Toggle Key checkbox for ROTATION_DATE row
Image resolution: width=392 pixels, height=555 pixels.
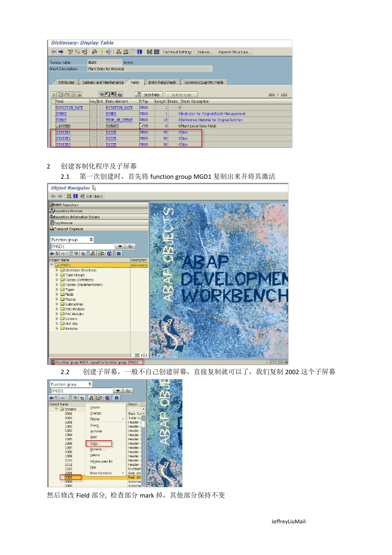tap(93, 107)
